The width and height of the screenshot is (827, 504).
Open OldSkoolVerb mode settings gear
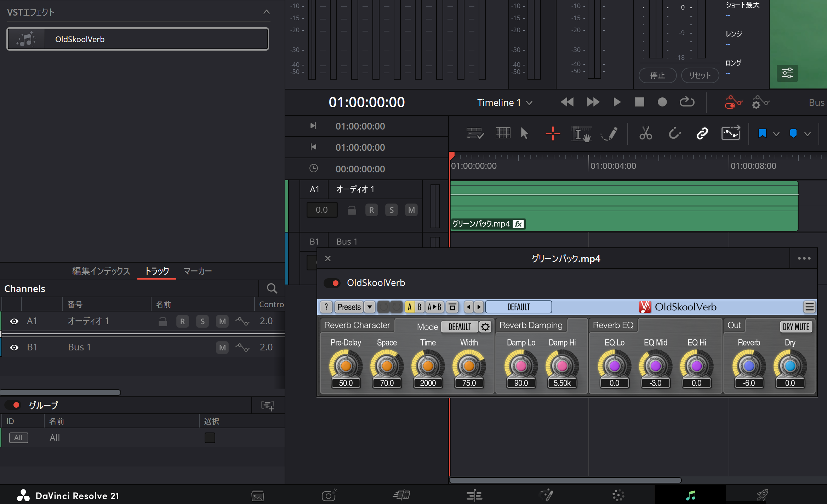485,327
